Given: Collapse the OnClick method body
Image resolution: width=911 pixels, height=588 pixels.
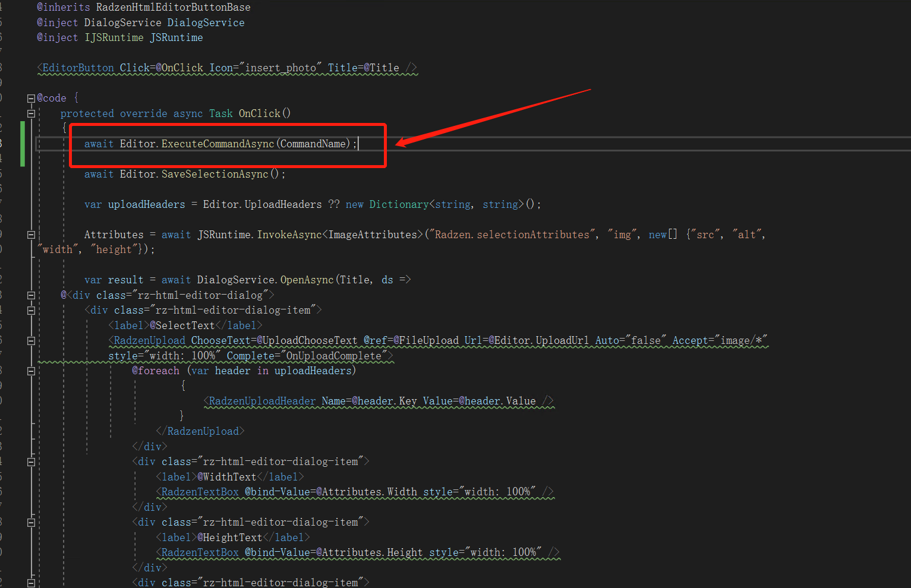Looking at the screenshot, I should click(30, 113).
